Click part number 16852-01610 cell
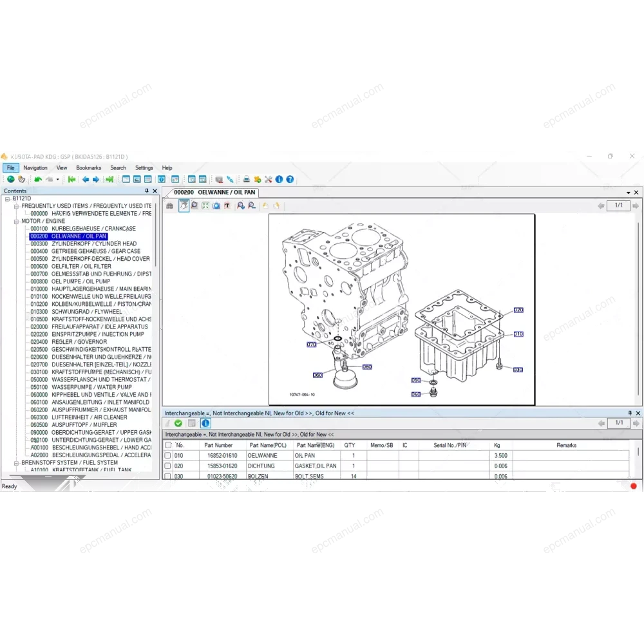The width and height of the screenshot is (644, 644). 222,455
